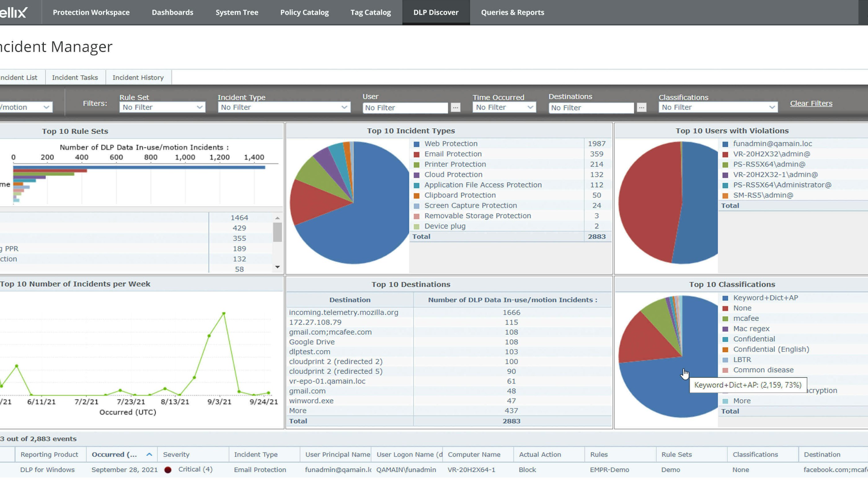This screenshot has width=868, height=488.
Task: Click the Clear Filters link
Action: pos(811,103)
